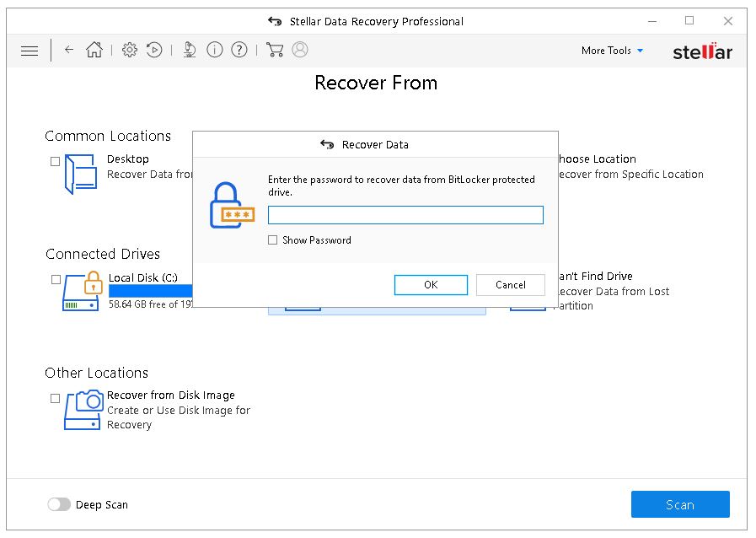Expand the More Tools dropdown
The height and width of the screenshot is (538, 756).
(x=612, y=51)
